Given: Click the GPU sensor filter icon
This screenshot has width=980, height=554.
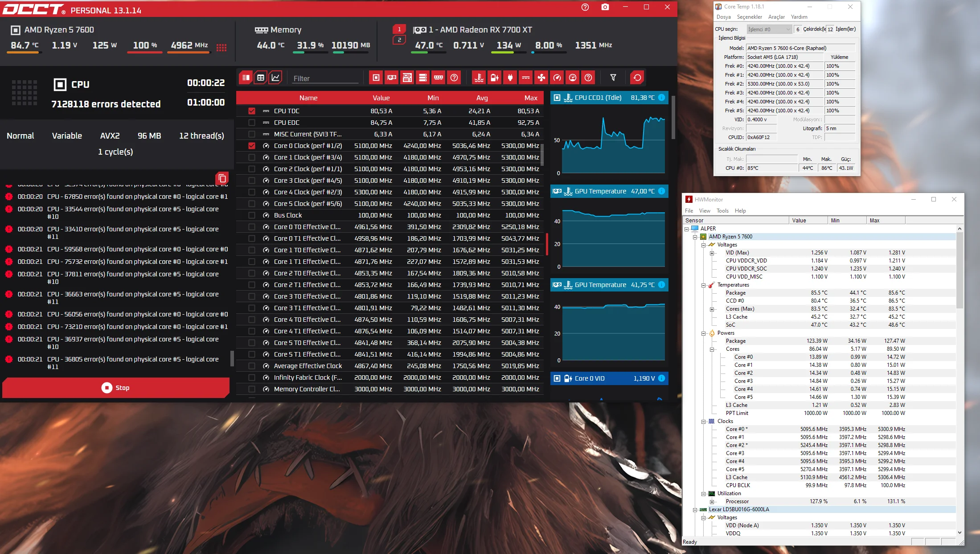Looking at the screenshot, I should pos(392,78).
